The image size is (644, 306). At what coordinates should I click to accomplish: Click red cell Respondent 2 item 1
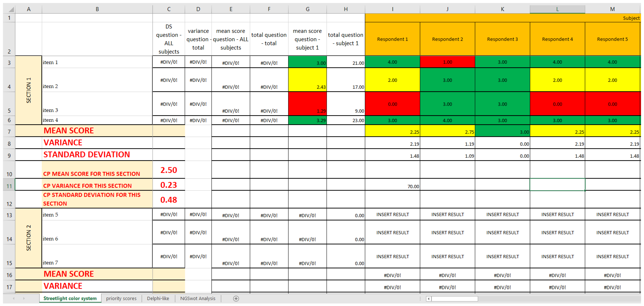tap(447, 62)
